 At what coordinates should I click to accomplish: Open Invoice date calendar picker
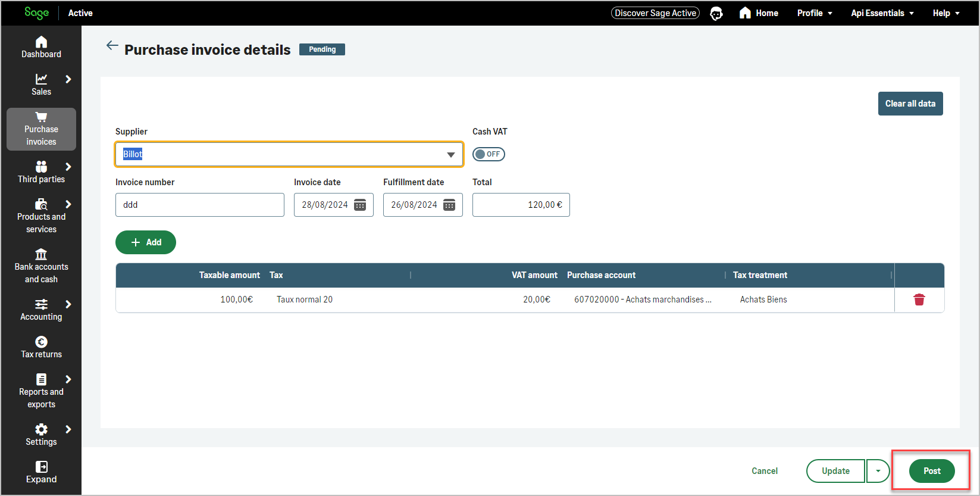(x=360, y=205)
